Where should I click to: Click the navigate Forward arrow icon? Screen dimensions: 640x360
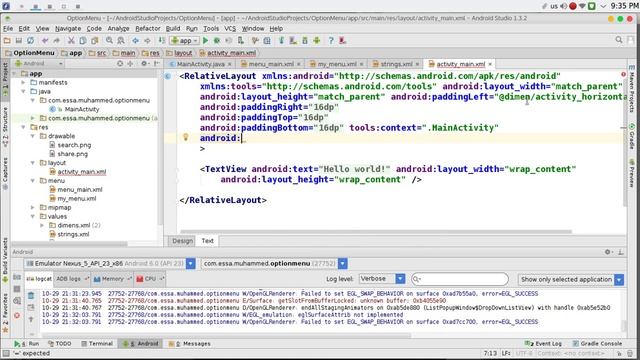tap(147, 40)
